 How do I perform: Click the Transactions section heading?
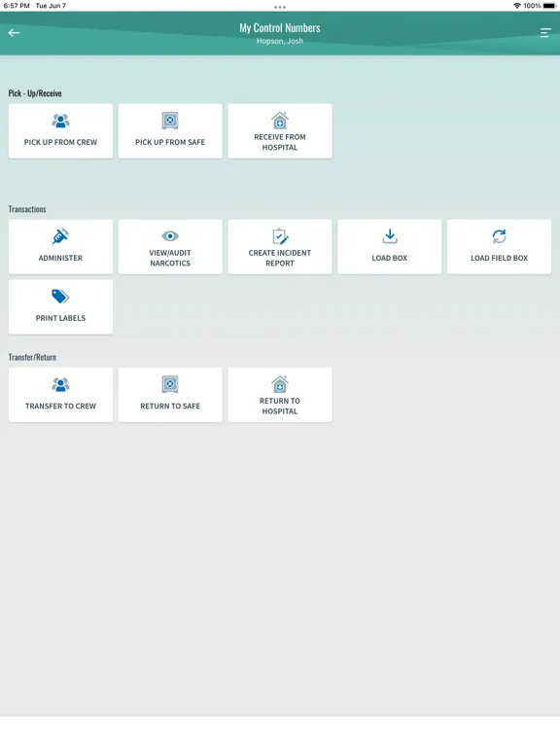click(x=27, y=209)
